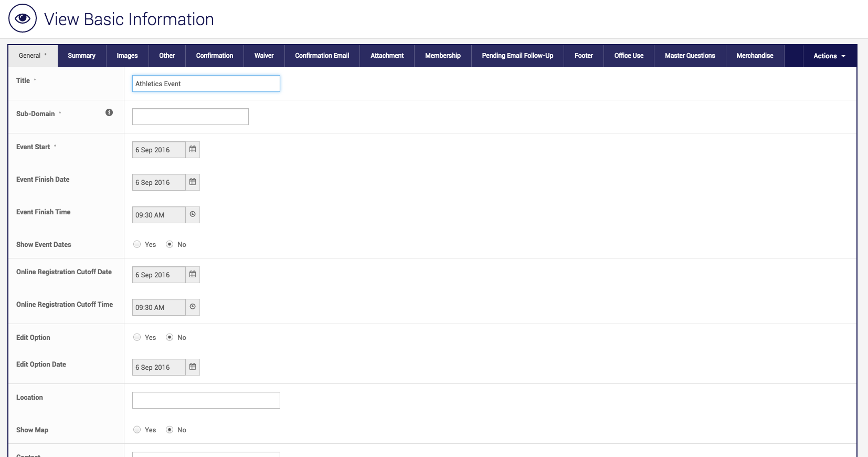The height and width of the screenshot is (457, 868).
Task: Click the Sub-Domain info icon
Action: (x=109, y=112)
